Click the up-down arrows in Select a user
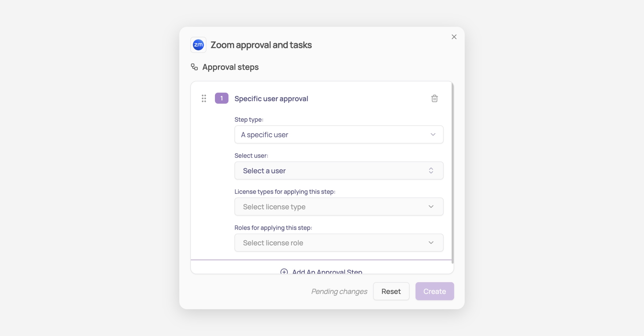 [431, 171]
